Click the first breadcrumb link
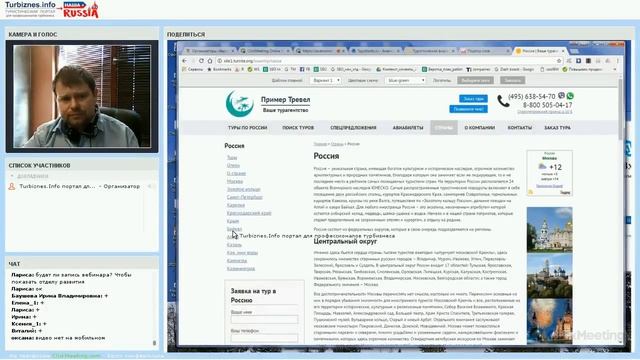Image resolution: width=640 pixels, height=360 pixels. (320, 144)
